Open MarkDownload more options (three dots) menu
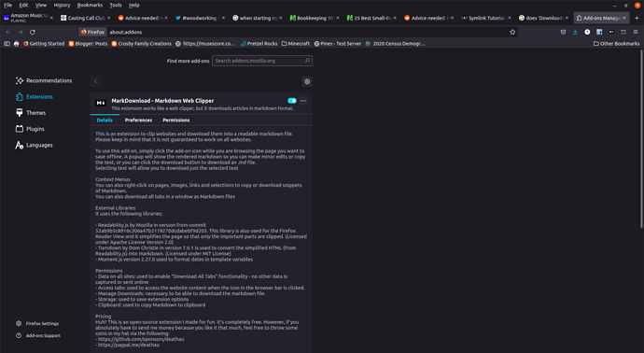644x353 pixels. click(303, 101)
